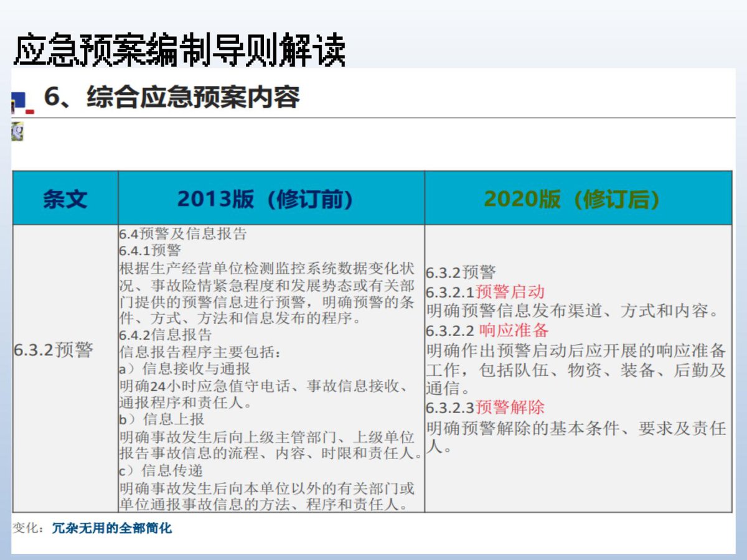Image resolution: width=747 pixels, height=560 pixels.
Task: Click the b）信息上报 item
Action: 162,419
